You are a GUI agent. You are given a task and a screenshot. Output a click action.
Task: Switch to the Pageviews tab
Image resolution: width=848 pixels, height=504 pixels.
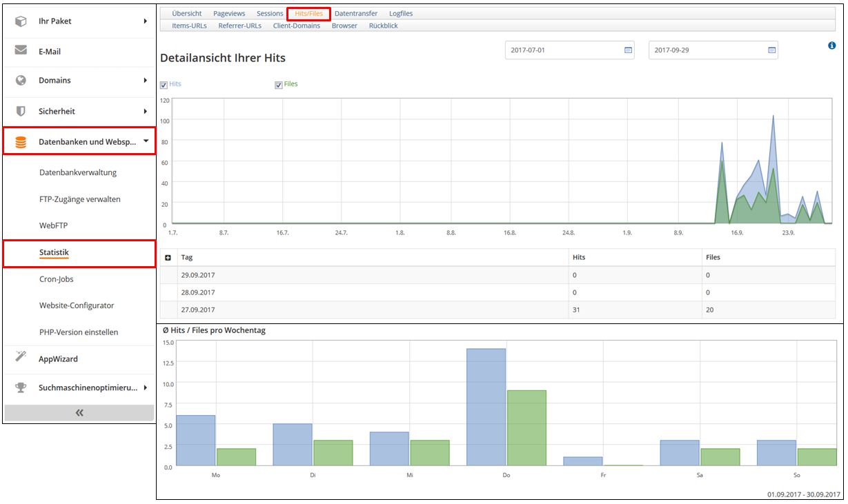(x=229, y=13)
